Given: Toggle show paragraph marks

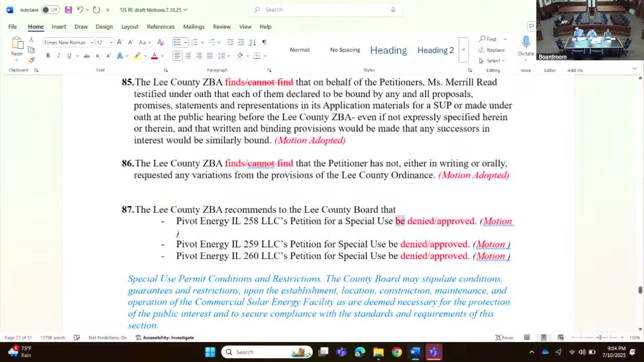Looking at the screenshot, I should point(264,42).
